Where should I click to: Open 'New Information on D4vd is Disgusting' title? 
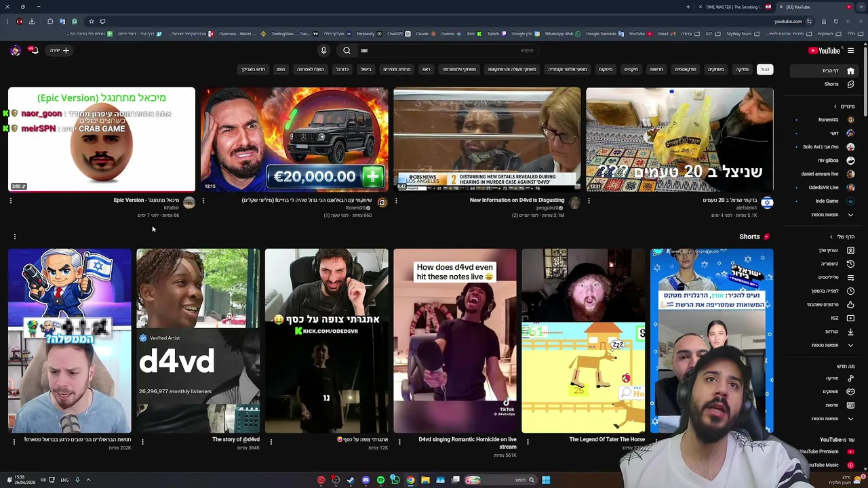(517, 201)
